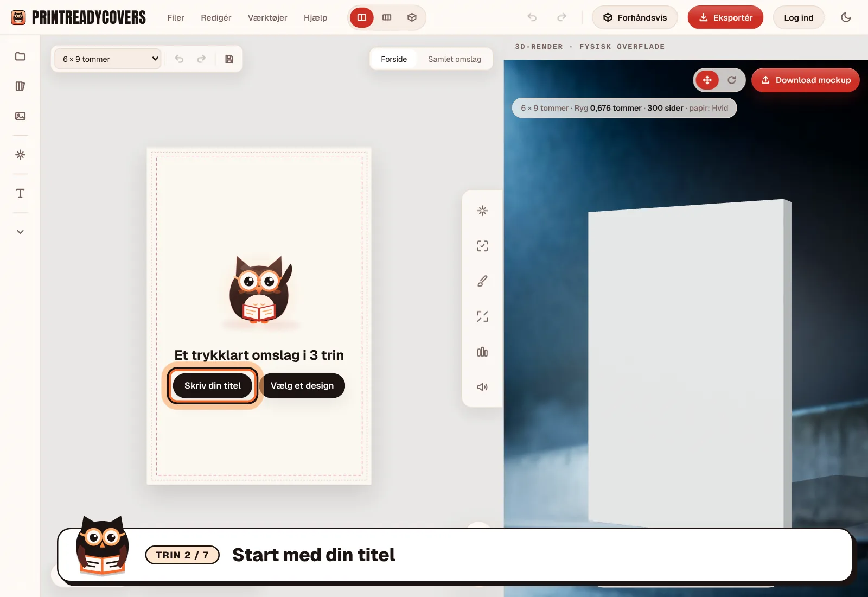Click undo arrow in top header

(x=532, y=17)
